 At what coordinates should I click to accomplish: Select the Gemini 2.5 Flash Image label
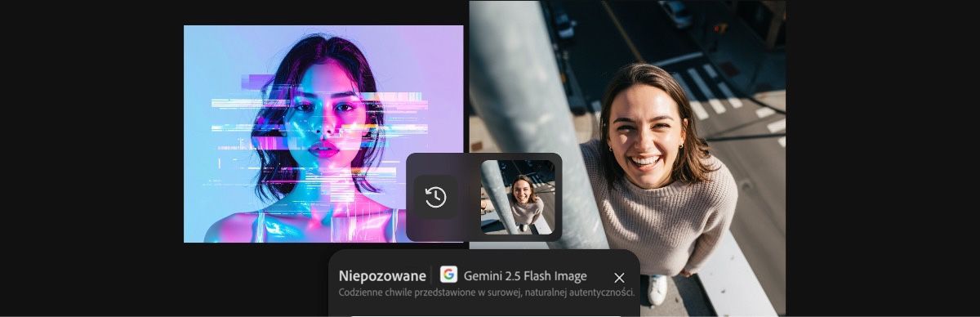point(525,275)
